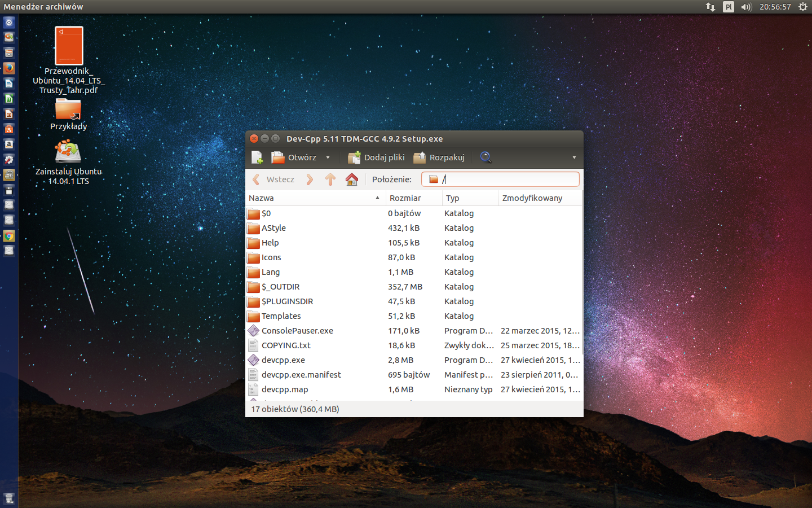812x508 pixels.
Task: Open the Trash in the launcher
Action: pyautogui.click(x=9, y=499)
